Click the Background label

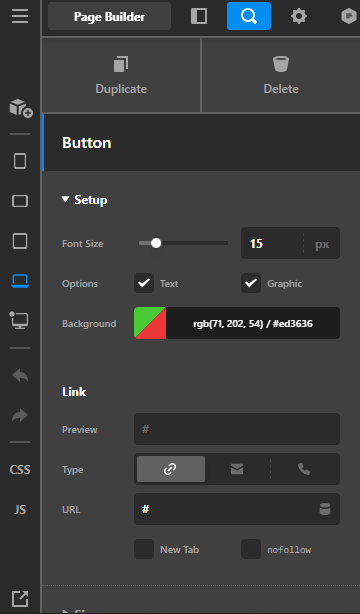pos(89,323)
